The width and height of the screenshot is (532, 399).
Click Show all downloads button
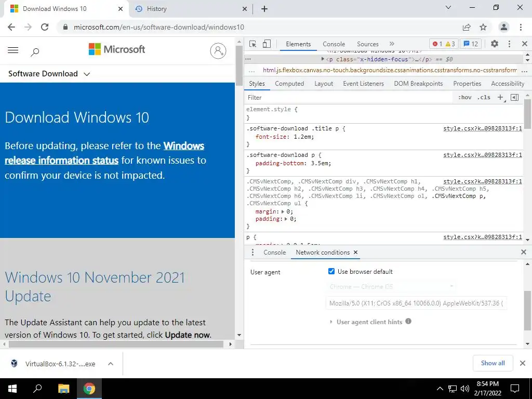(x=493, y=363)
